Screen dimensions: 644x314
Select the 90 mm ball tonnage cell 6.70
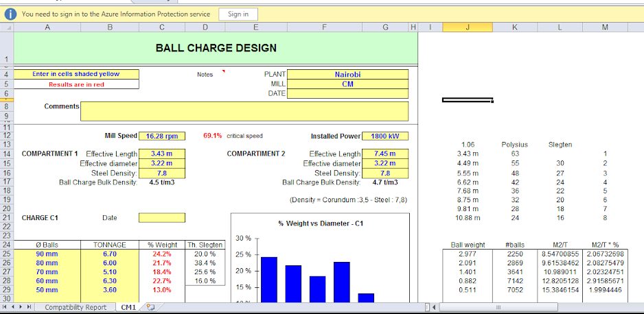click(x=110, y=254)
